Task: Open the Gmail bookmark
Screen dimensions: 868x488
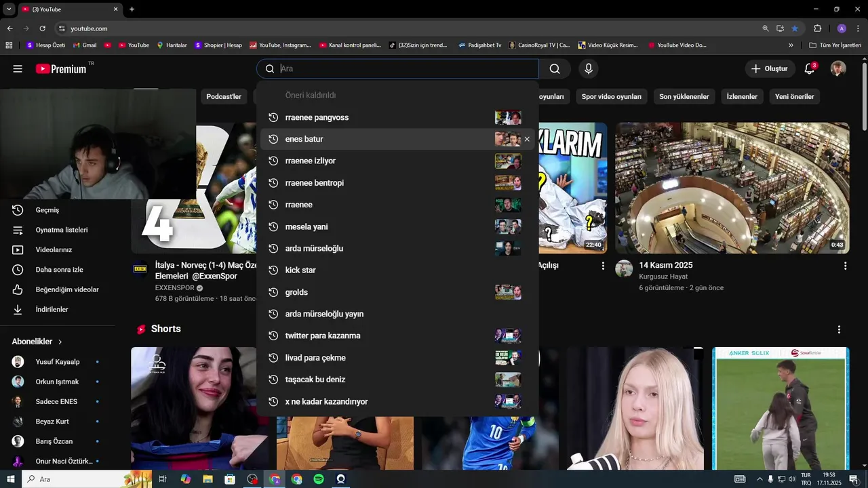Action: click(x=85, y=45)
